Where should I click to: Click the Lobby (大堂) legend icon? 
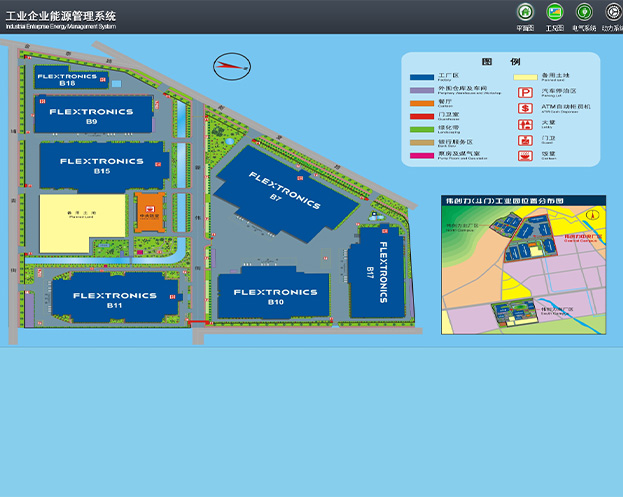pyautogui.click(x=524, y=124)
